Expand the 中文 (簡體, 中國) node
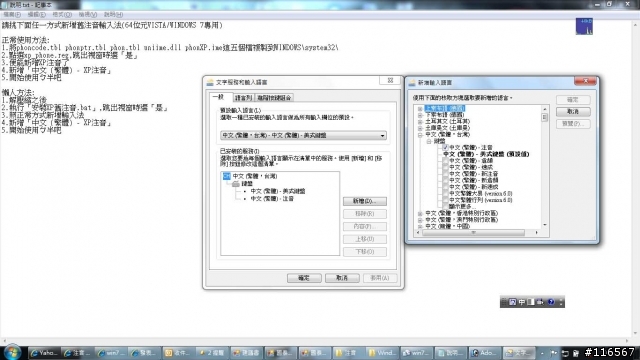The height and width of the screenshot is (360, 640). [x=420, y=226]
